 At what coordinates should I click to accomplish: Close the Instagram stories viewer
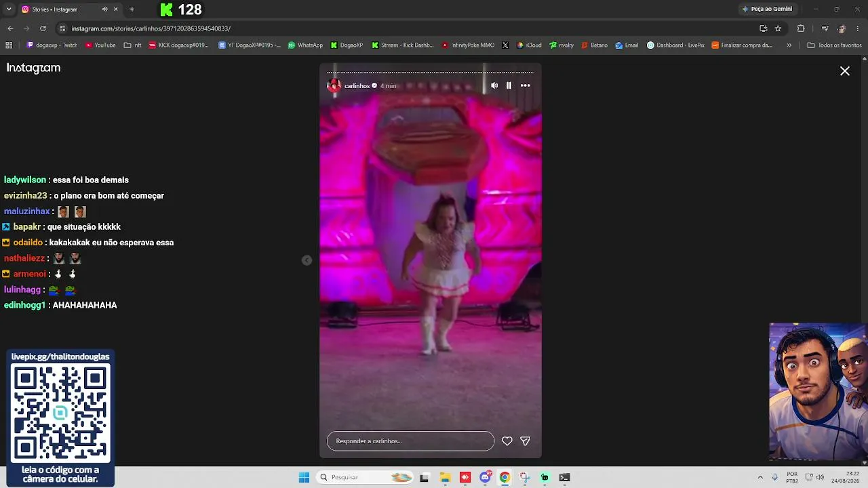[845, 71]
